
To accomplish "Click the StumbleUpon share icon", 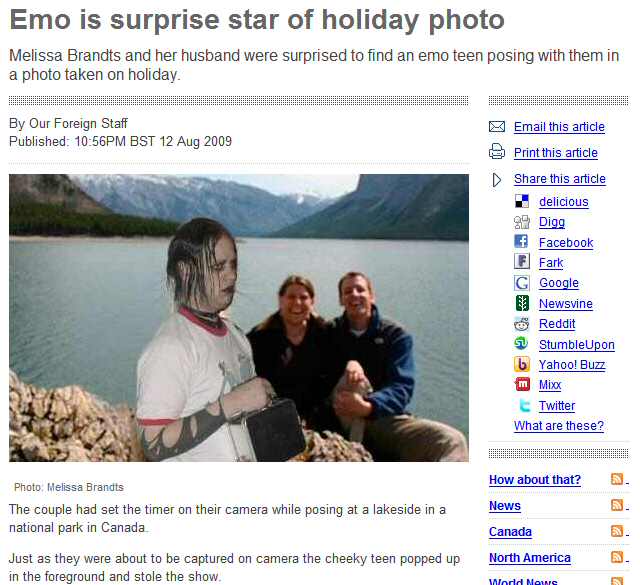I will coord(521,343).
